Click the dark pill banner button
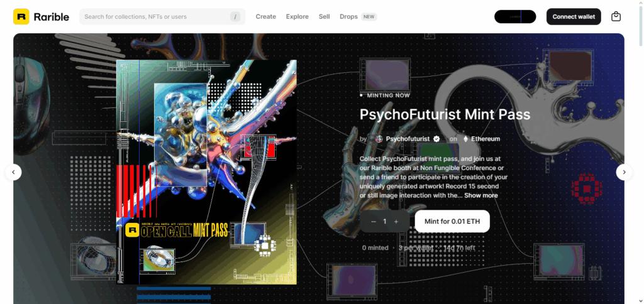 [x=515, y=17]
